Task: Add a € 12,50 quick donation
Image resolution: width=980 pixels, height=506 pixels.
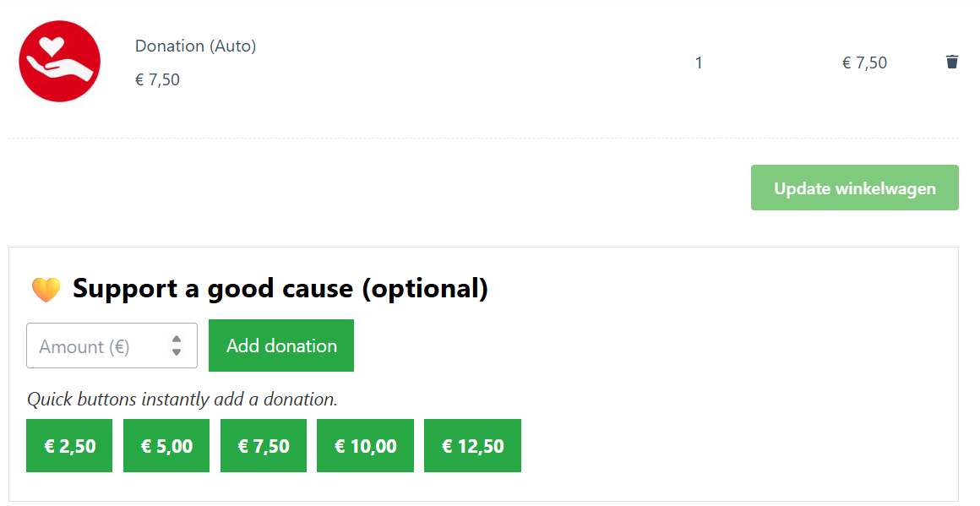Action: (472, 445)
